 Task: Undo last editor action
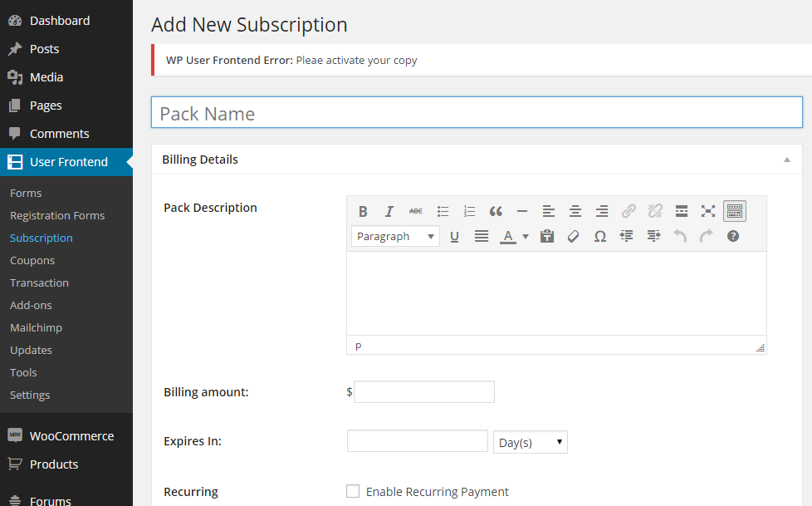pos(680,237)
